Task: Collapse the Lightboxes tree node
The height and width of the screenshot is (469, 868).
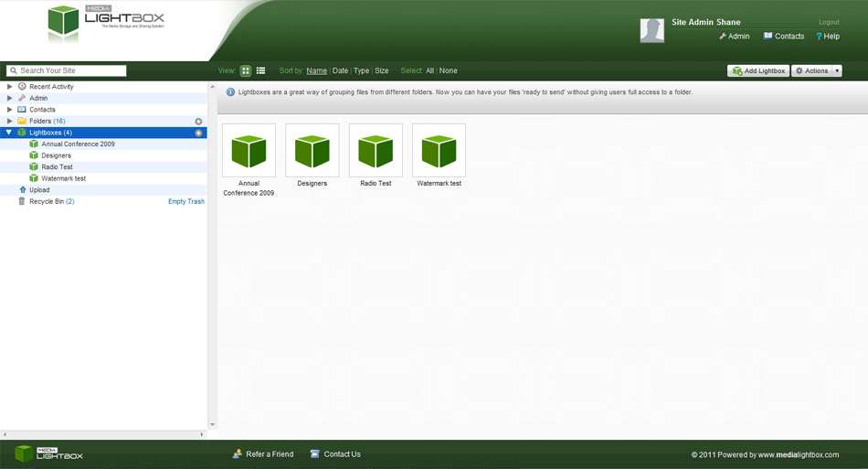Action: click(x=10, y=133)
